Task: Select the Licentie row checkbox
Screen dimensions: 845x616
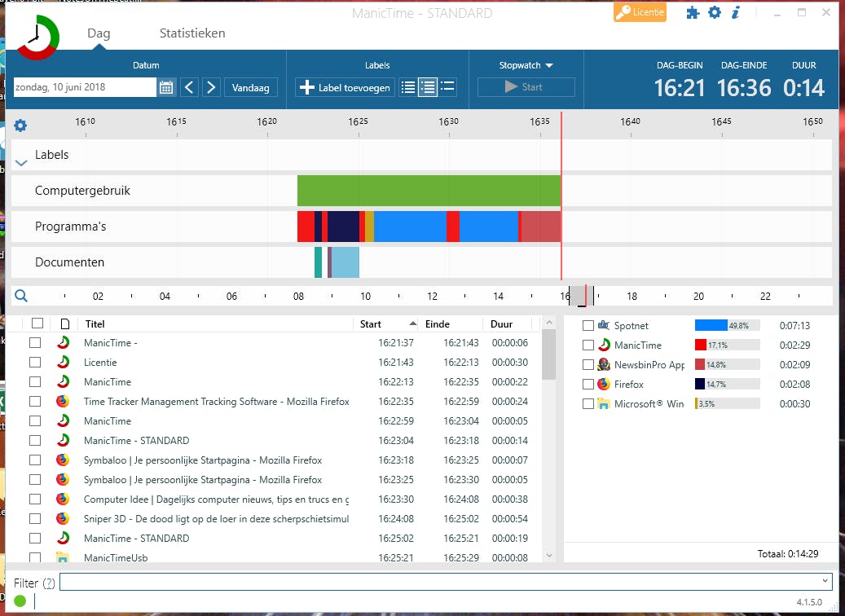Action: 35,363
